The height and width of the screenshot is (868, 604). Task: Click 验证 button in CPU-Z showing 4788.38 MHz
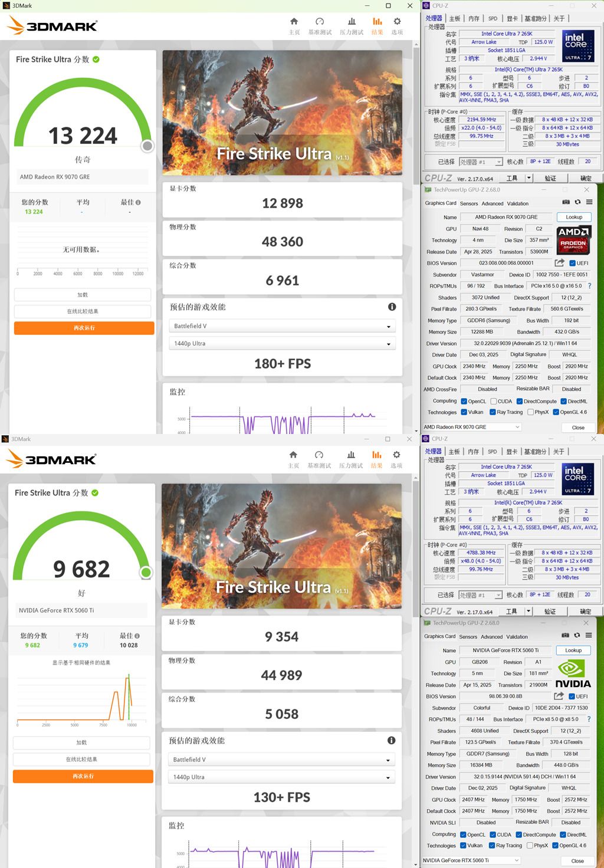pyautogui.click(x=550, y=611)
